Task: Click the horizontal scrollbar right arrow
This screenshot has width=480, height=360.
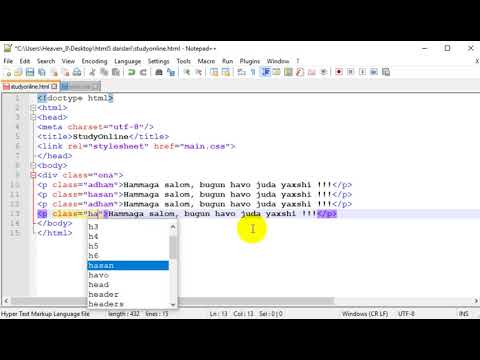Action: (x=476, y=301)
